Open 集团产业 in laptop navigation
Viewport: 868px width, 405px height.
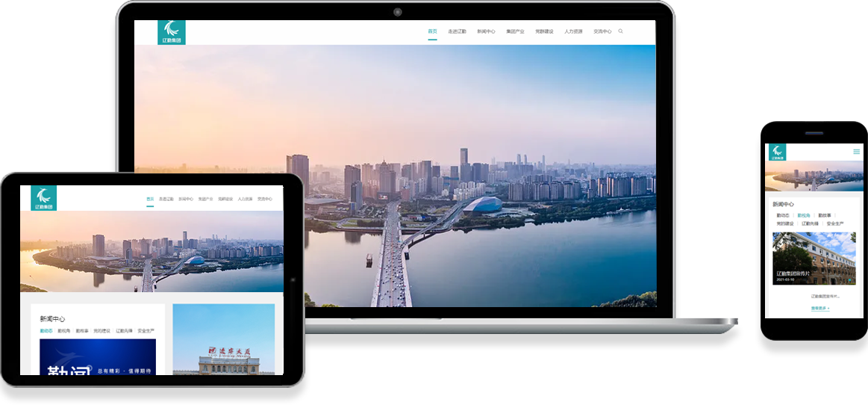(x=515, y=31)
